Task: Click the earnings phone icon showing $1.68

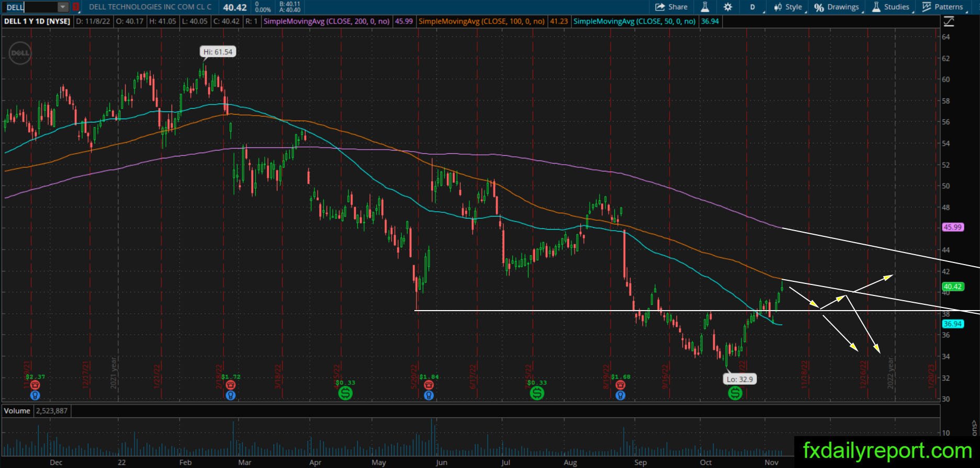Action: [620, 385]
